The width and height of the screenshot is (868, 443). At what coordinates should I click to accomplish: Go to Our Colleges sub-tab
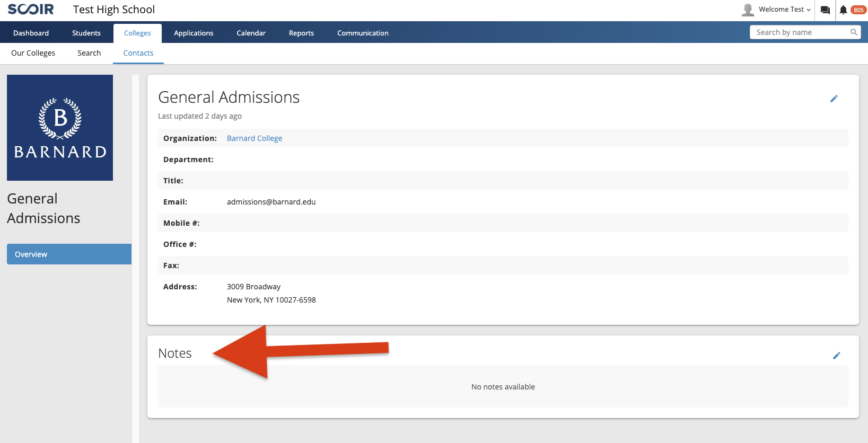[x=33, y=53]
